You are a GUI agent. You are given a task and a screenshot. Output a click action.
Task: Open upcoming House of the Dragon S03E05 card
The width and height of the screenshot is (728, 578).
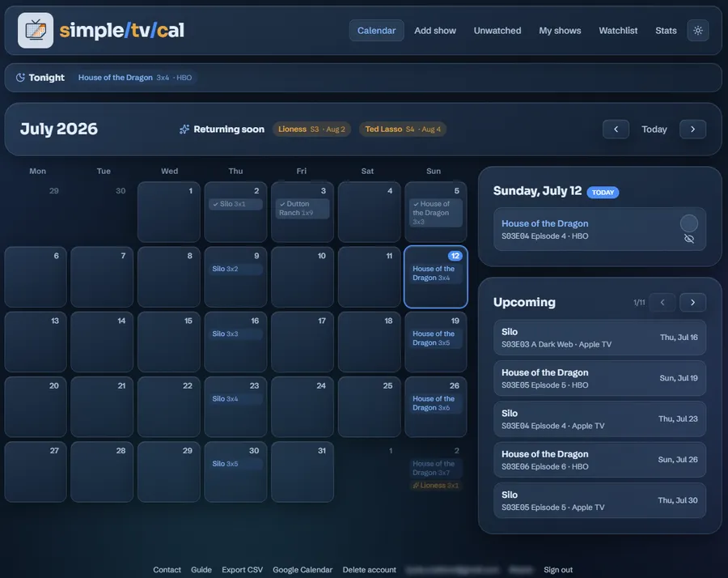point(599,378)
